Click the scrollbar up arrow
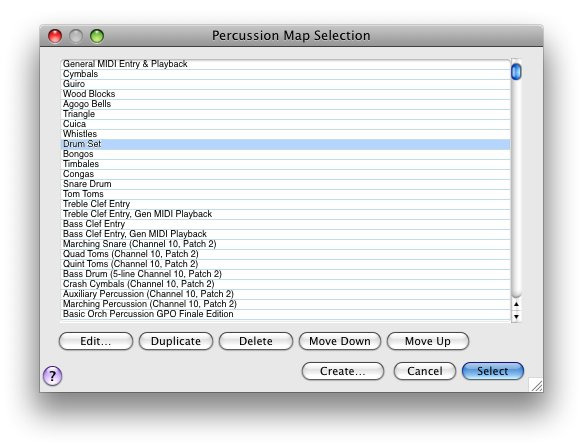 516,304
